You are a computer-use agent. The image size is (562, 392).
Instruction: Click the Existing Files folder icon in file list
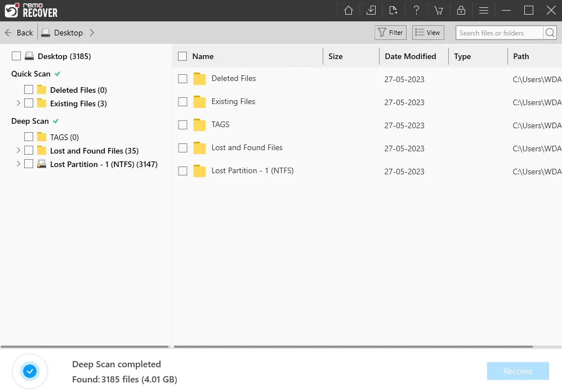[199, 102]
